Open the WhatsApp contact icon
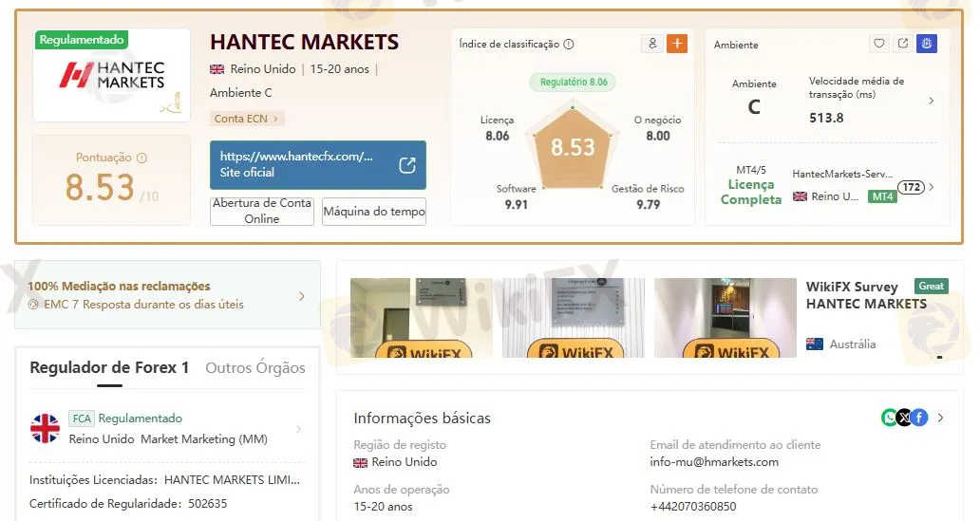This screenshot has width=980, height=521. 890,418
